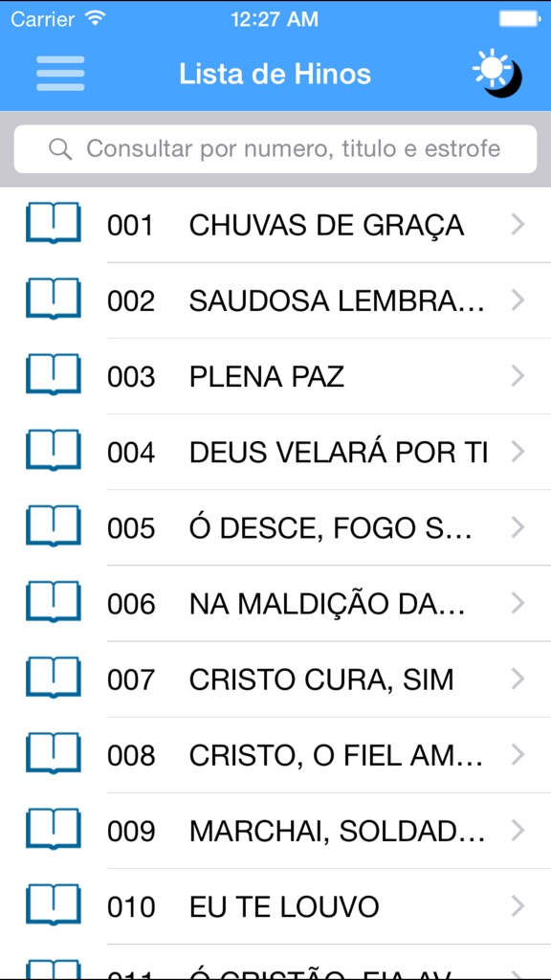Open hymn 002 SAUDOSA LEMBRA...
This screenshot has width=551, height=980.
click(287, 300)
